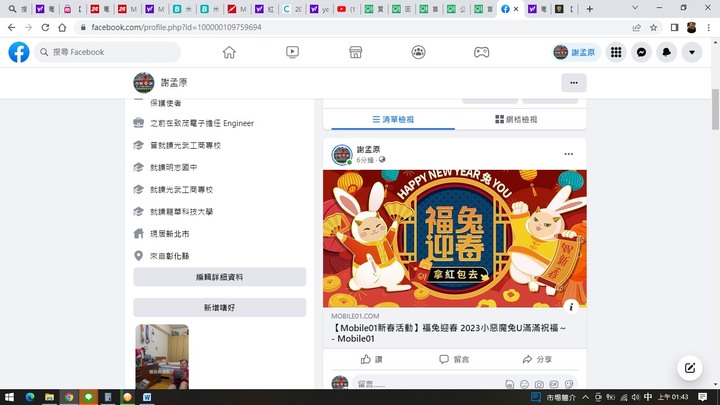Open Facebook Home via house icon
Screen dimensions: 720x405
point(229,52)
